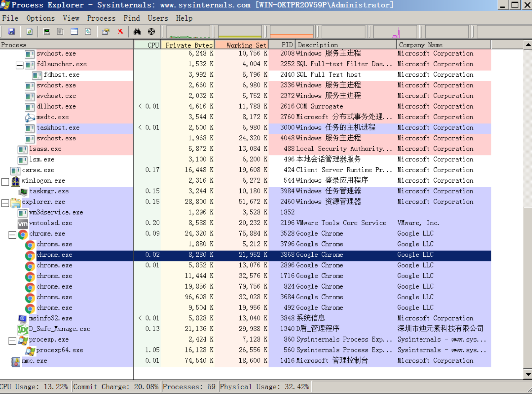Click the winlogon.exe process icon
The height and width of the screenshot is (394, 532).
click(x=15, y=181)
